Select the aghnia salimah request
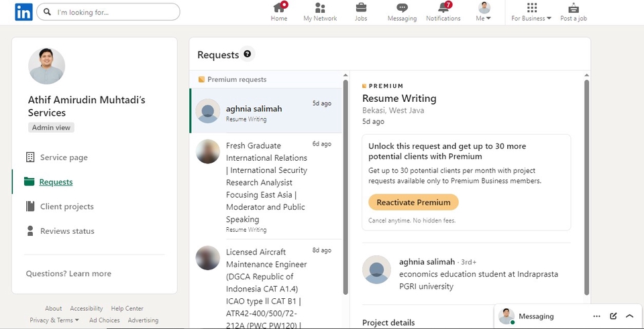The width and height of the screenshot is (644, 329). click(x=266, y=111)
